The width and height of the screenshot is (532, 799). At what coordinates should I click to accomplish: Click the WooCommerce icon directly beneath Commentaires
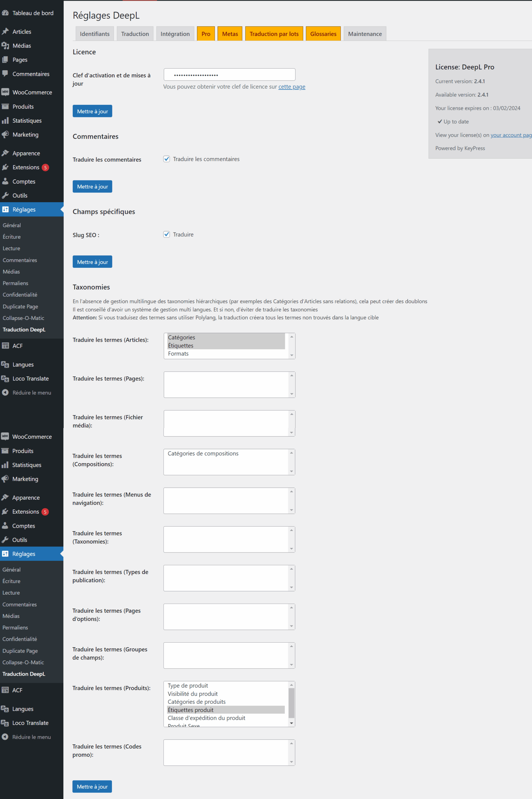(x=5, y=92)
